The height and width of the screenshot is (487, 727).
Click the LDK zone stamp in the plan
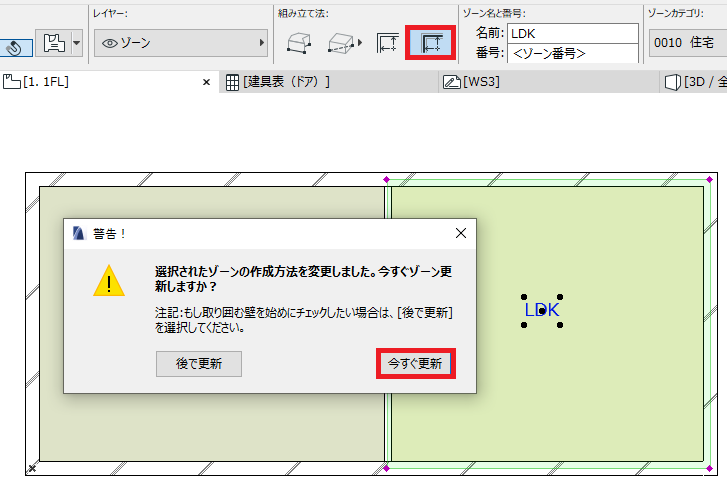tap(542, 310)
